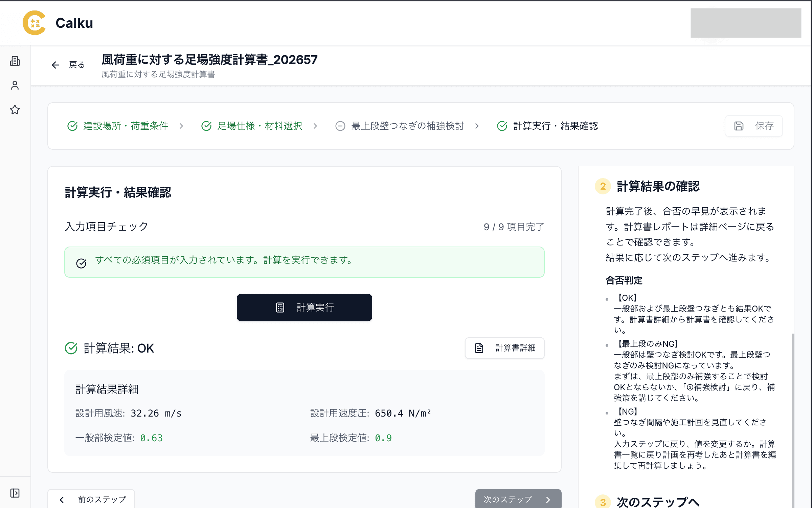Click calculator icon in 計算実行 button

coord(280,308)
